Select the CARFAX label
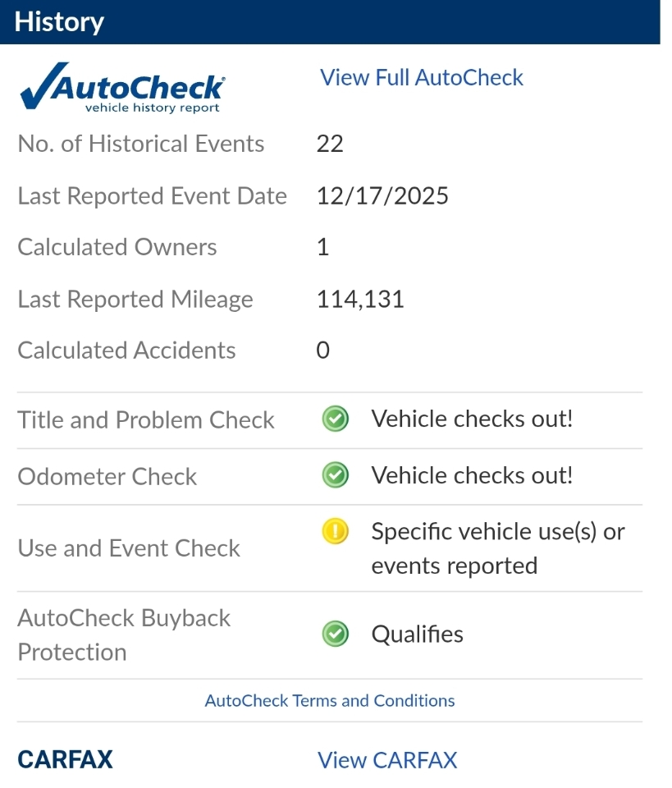The height and width of the screenshot is (788, 672). click(65, 760)
